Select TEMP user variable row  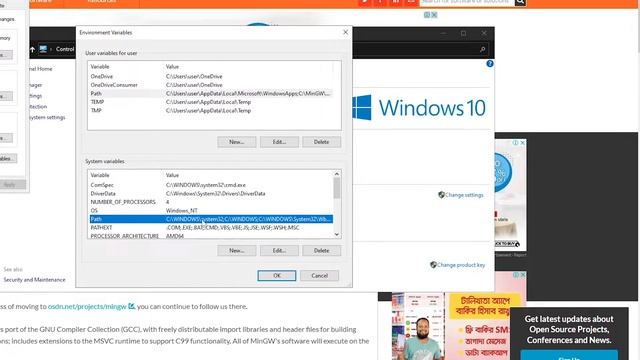[211, 102]
